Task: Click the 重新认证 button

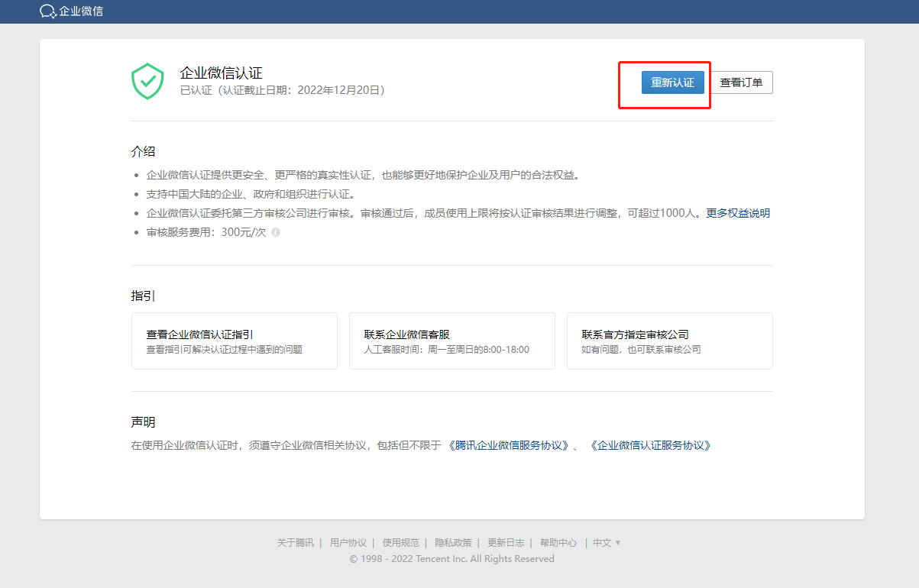Action: pyautogui.click(x=672, y=82)
